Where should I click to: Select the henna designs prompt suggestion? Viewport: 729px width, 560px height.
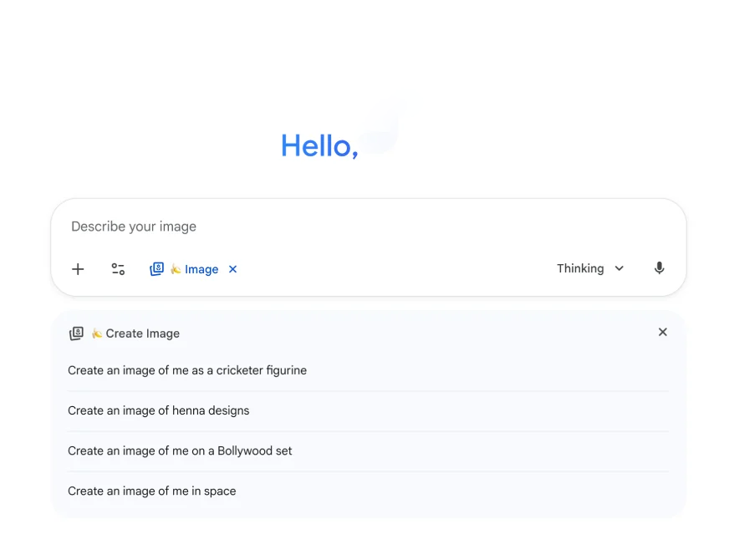pyautogui.click(x=159, y=410)
